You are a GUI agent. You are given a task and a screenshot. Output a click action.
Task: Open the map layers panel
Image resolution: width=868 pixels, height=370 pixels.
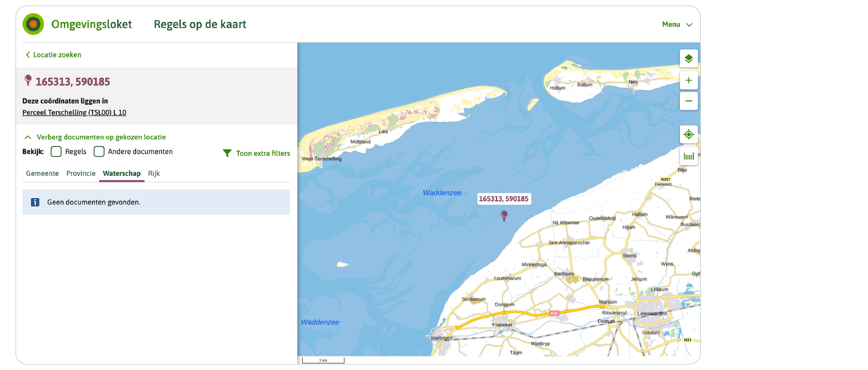pyautogui.click(x=688, y=59)
